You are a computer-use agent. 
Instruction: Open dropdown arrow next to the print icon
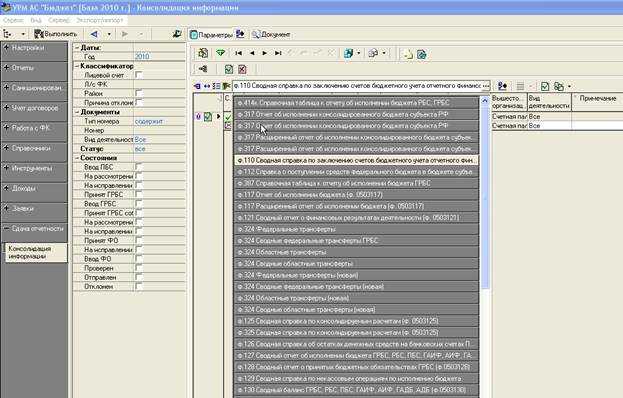point(384,53)
